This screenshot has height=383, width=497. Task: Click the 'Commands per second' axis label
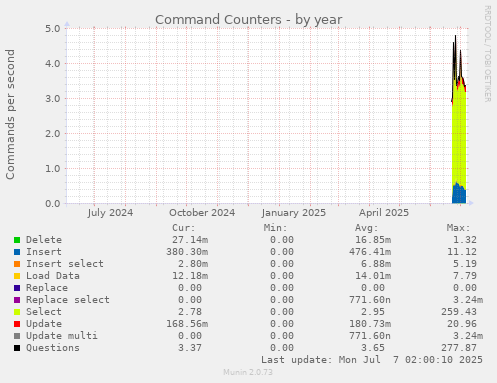coord(10,114)
